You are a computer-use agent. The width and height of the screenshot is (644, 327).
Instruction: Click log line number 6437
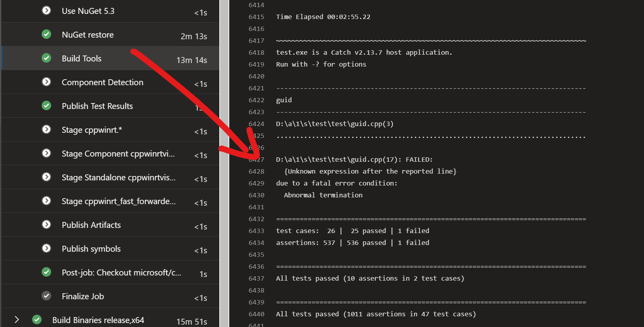pyautogui.click(x=256, y=278)
